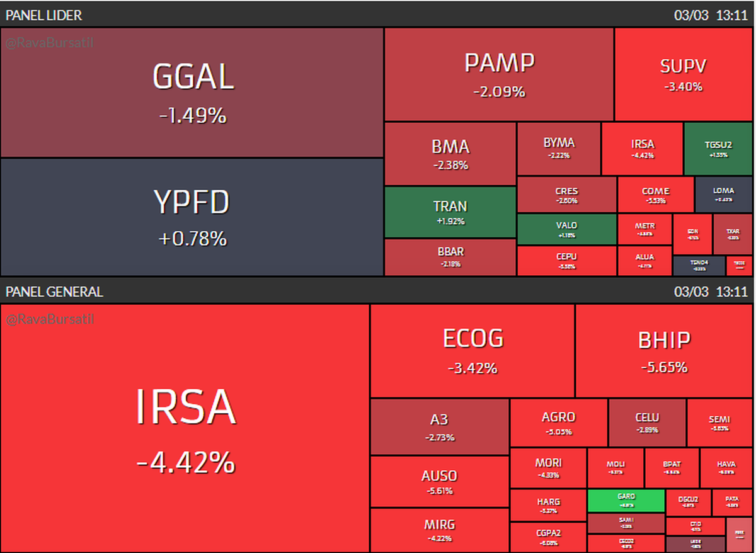This screenshot has height=553, width=756.
Task: Select the YPFD tile showing +0.78%
Action: pos(192,217)
